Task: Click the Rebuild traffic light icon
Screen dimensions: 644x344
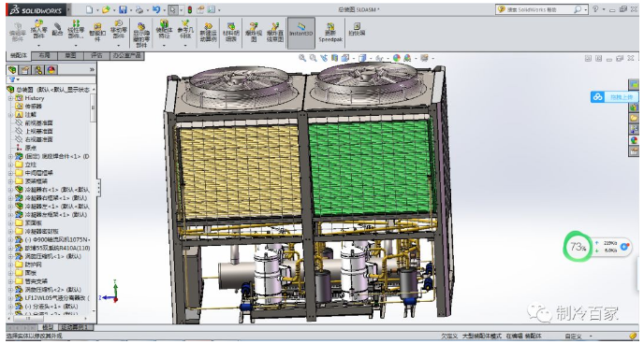Action: click(x=189, y=10)
